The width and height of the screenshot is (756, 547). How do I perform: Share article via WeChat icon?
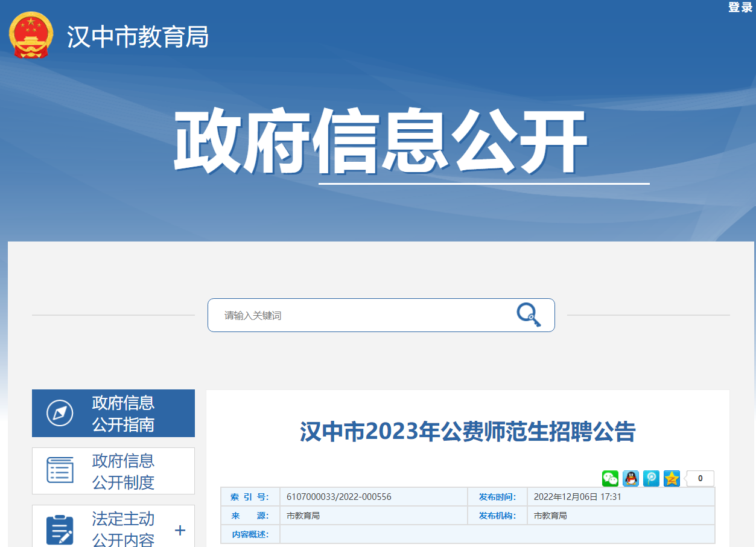click(x=610, y=479)
